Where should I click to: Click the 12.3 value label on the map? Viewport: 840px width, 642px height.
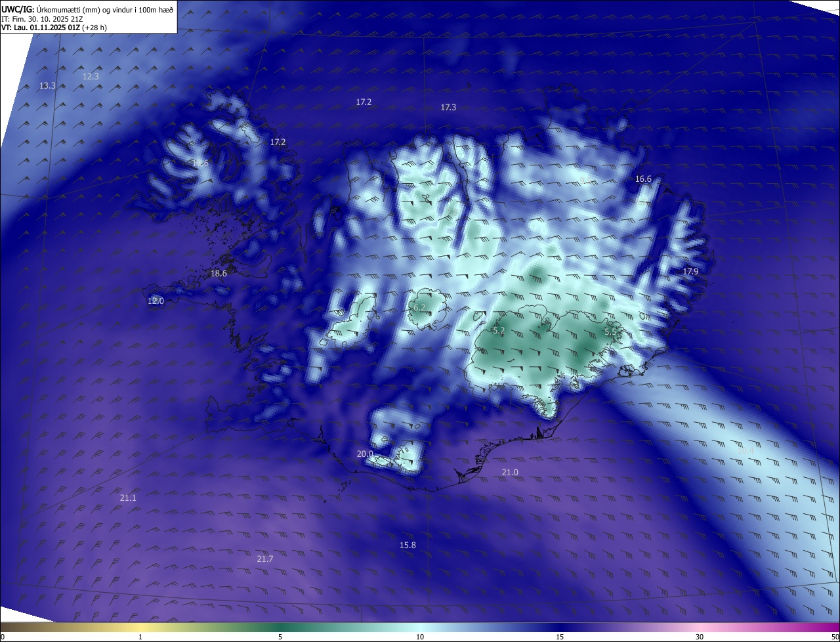[91, 76]
